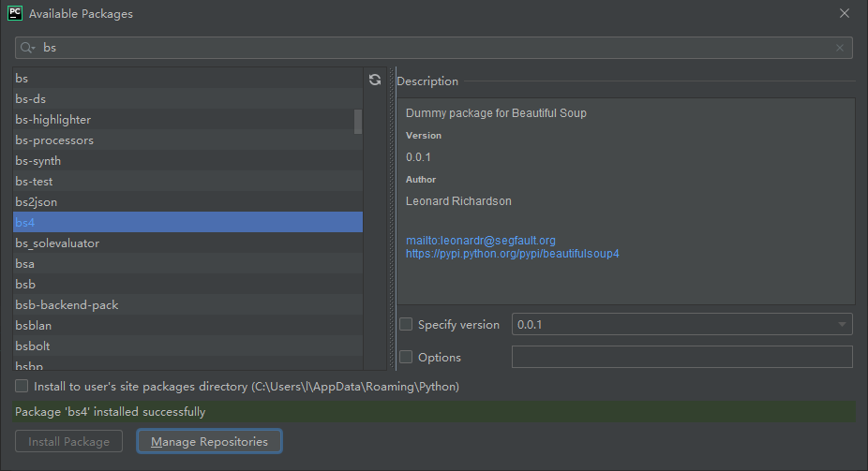Open the mailto:leonardr@segfault.org link
The width and height of the screenshot is (868, 471).
[481, 241]
